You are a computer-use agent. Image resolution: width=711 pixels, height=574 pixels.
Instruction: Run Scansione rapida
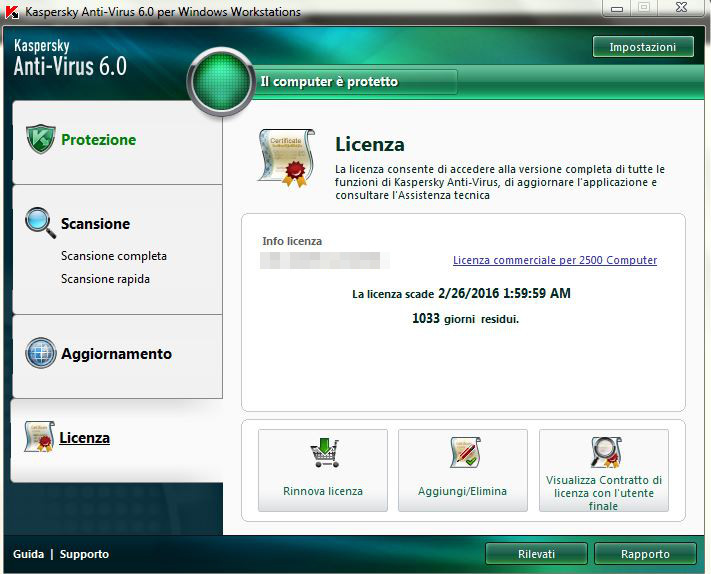pos(105,279)
